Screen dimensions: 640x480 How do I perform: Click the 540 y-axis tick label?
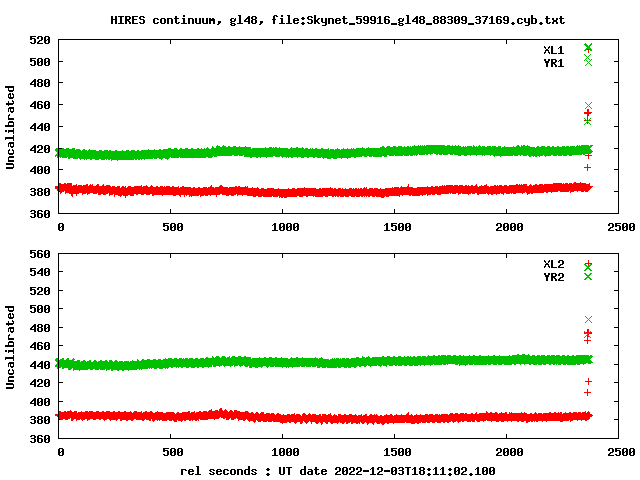(x=40, y=272)
